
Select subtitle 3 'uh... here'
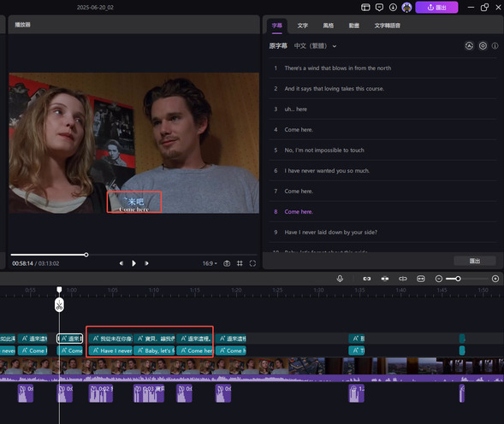383,109
